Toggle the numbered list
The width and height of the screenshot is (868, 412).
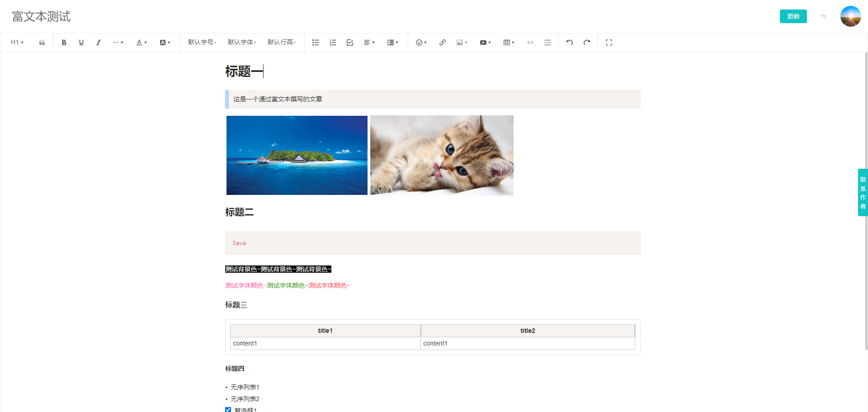pyautogui.click(x=333, y=43)
